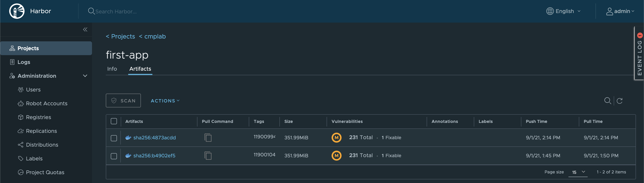Click Docker icon of sha256:b4902ef5

point(128,156)
